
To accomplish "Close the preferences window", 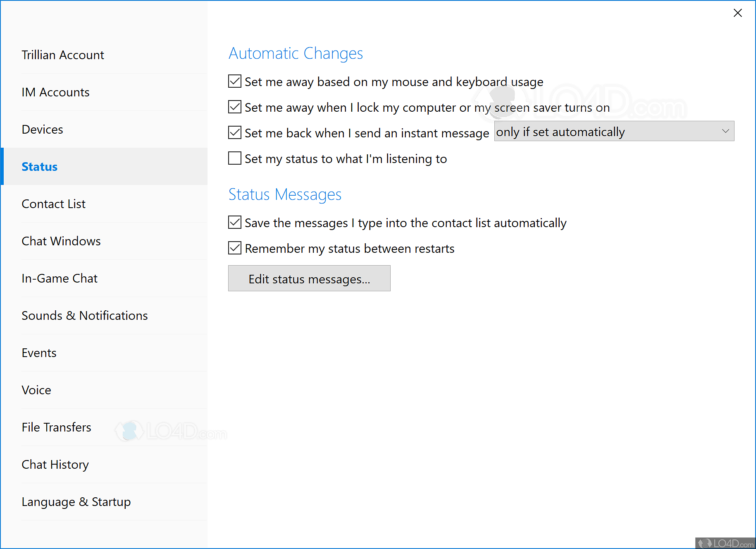I will [738, 13].
